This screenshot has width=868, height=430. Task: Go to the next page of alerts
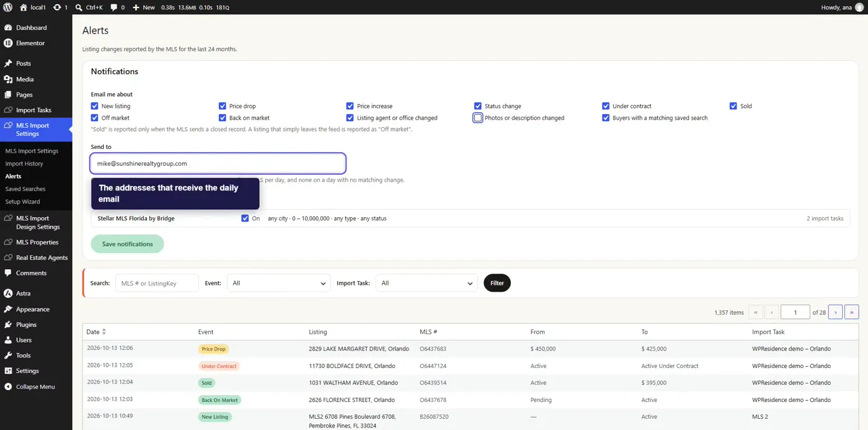point(835,312)
